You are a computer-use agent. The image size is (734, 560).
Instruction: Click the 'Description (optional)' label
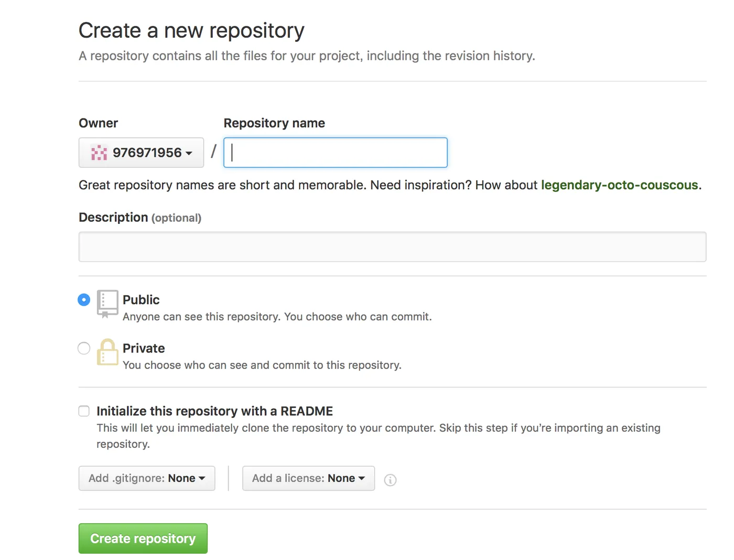point(140,218)
